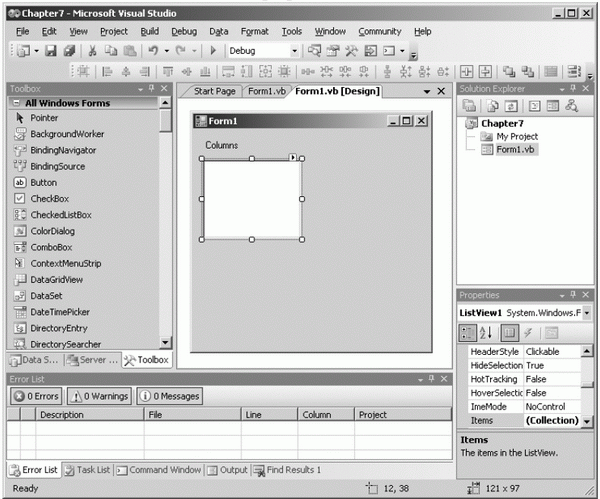Show Events with lightning bolt icon

tap(528, 333)
